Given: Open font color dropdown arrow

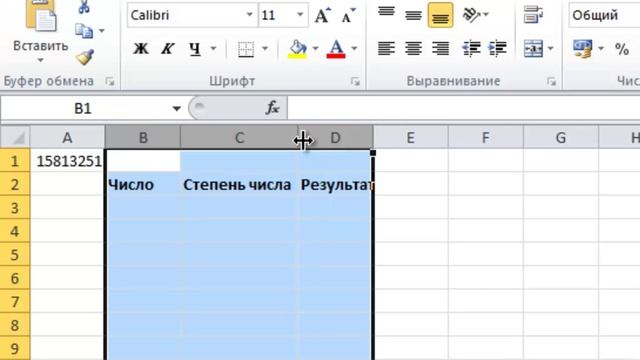Looking at the screenshot, I should tap(354, 49).
